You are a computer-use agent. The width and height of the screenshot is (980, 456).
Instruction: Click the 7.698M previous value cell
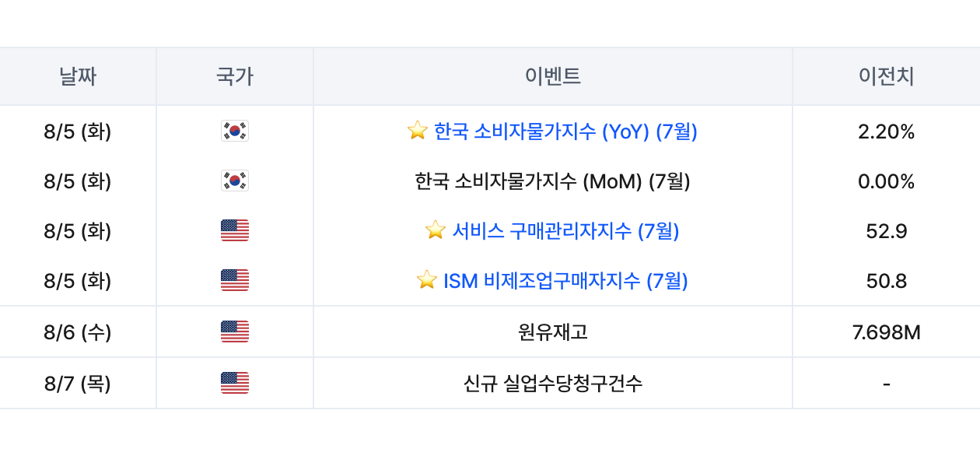pyautogui.click(x=887, y=332)
